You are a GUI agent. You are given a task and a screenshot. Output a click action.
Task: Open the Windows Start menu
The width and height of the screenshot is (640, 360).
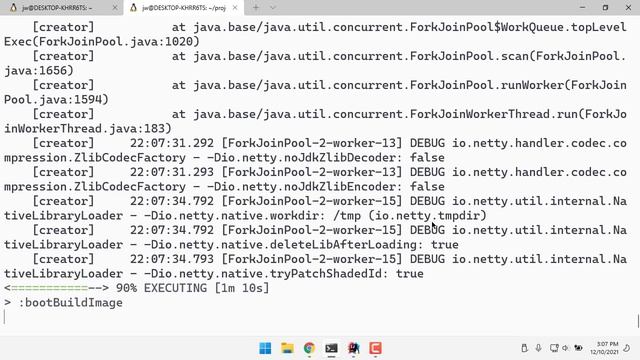pos(265,348)
